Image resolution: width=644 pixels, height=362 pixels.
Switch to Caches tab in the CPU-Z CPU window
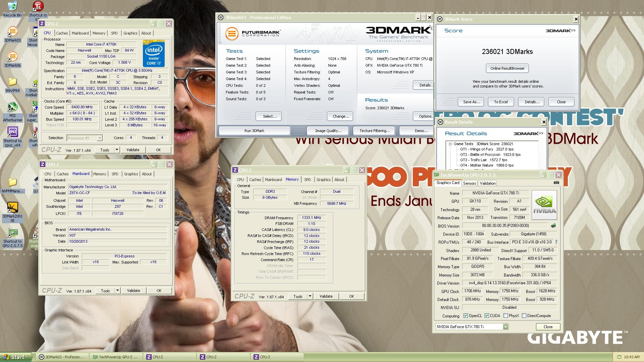coord(62,33)
